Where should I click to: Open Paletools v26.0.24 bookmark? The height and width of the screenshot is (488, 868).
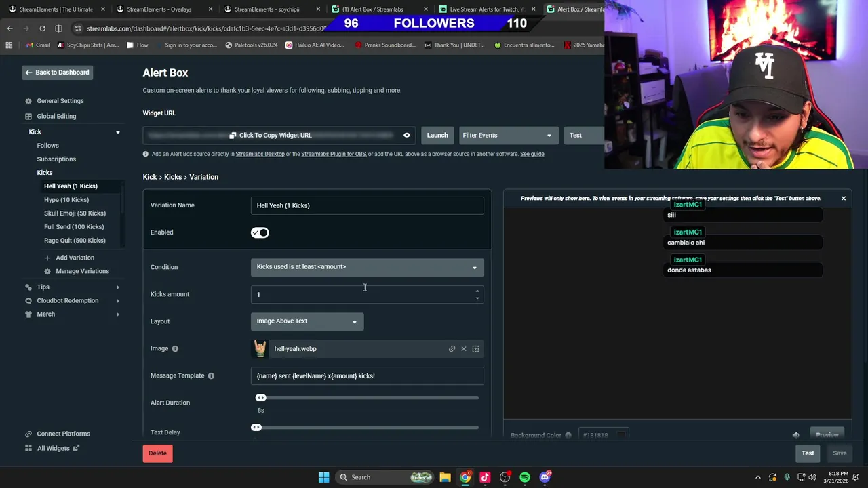251,45
